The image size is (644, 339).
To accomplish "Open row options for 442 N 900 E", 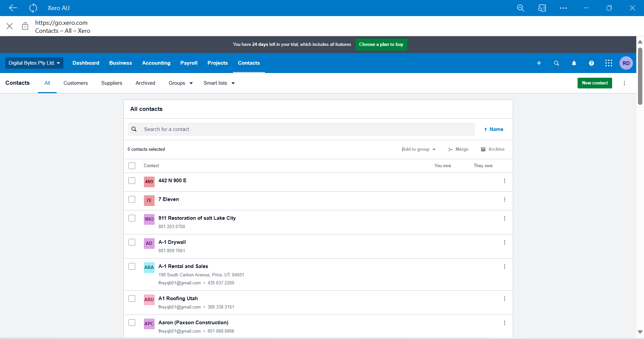I will coord(504,181).
